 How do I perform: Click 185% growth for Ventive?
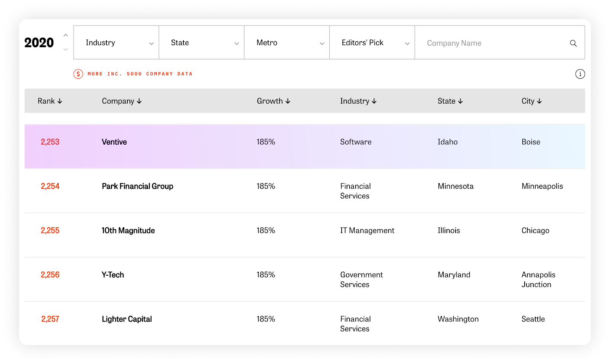pos(266,142)
